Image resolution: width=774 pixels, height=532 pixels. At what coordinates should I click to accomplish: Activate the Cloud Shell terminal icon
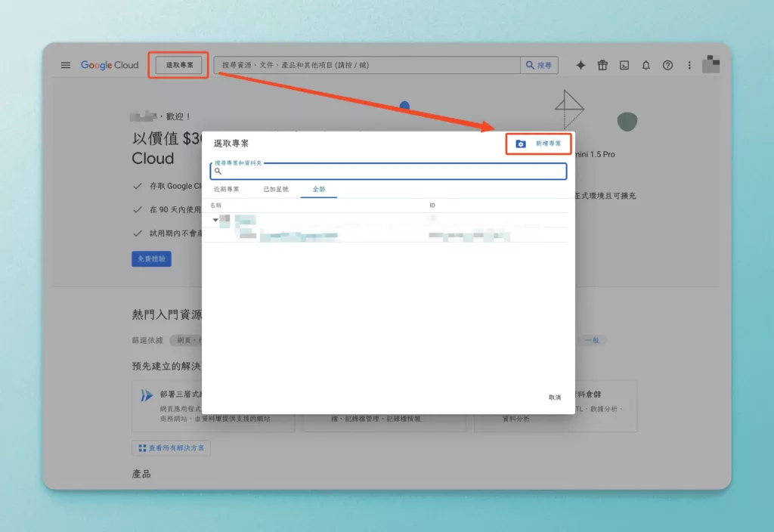click(624, 65)
